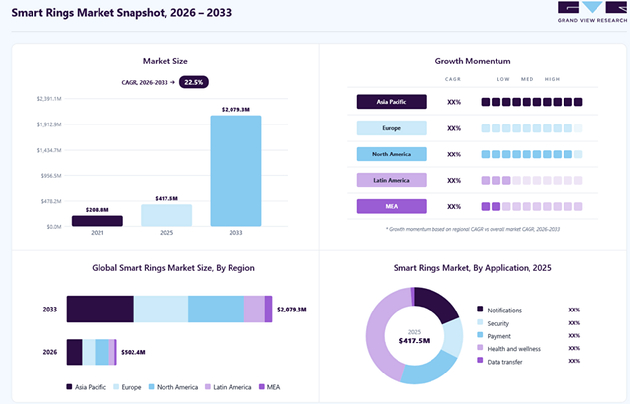The height and width of the screenshot is (404, 630).
Task: Click the $2,079.3M label above 2033 bar
Action: 236,109
